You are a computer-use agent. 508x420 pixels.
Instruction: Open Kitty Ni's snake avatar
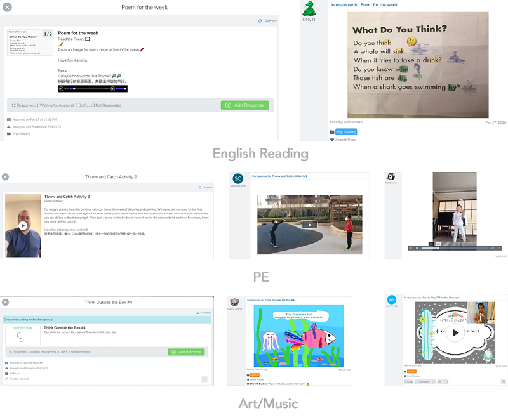[x=309, y=9]
